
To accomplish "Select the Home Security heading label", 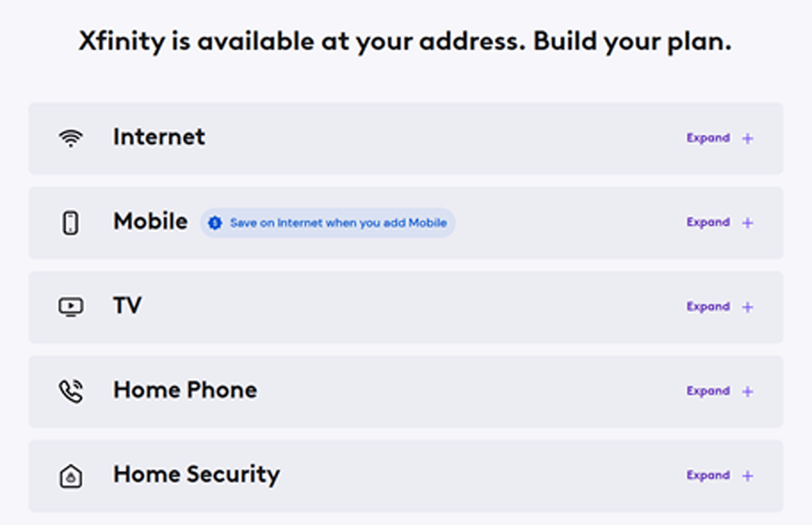I will 196,475.
